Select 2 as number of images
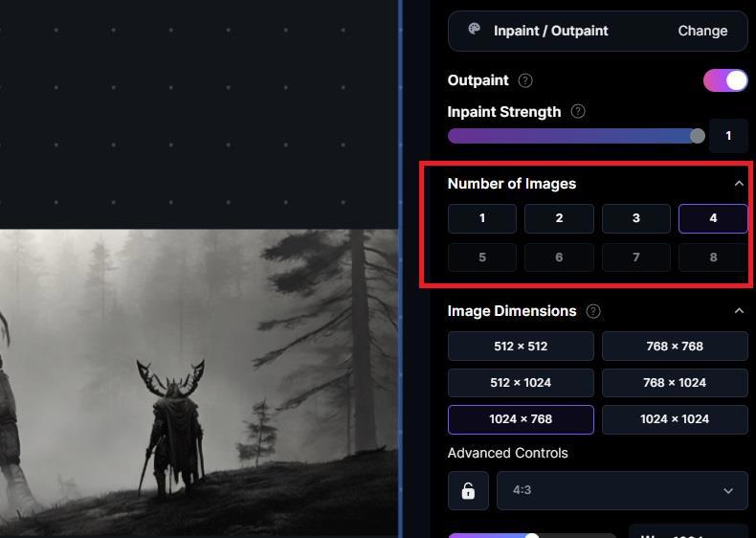The image size is (756, 538). (559, 218)
